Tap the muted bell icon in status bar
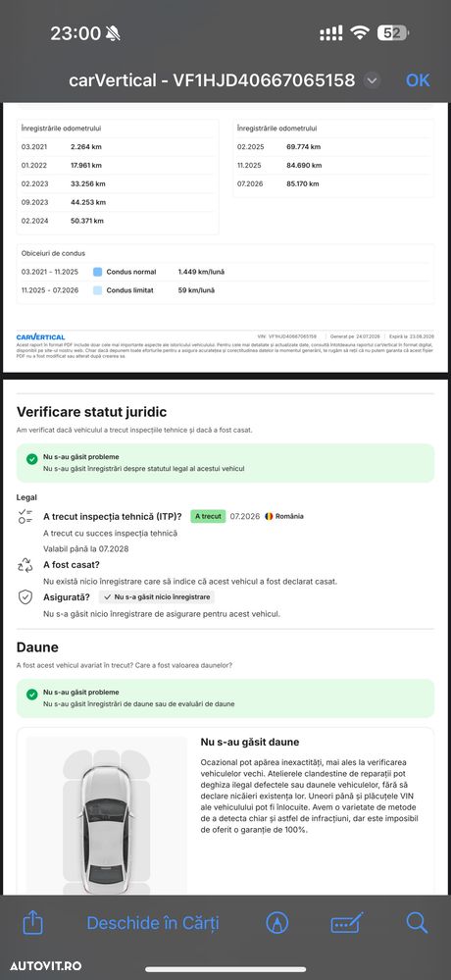This screenshot has width=451, height=980. pos(113,33)
